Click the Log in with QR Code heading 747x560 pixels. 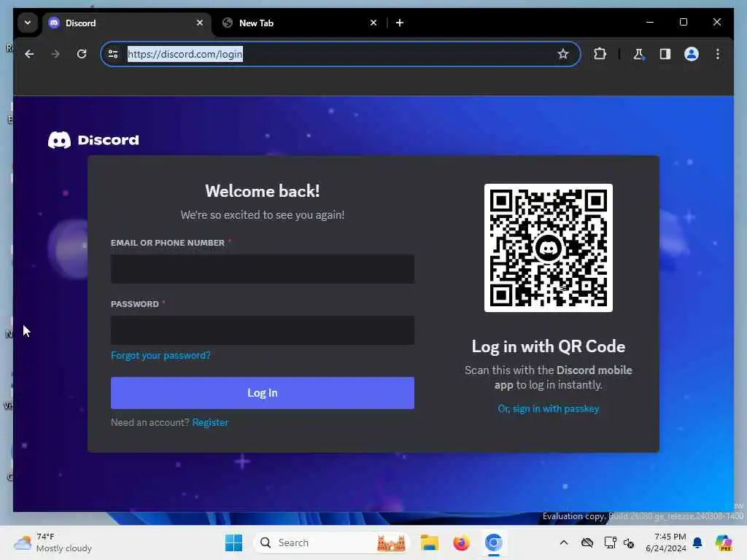[x=549, y=346]
